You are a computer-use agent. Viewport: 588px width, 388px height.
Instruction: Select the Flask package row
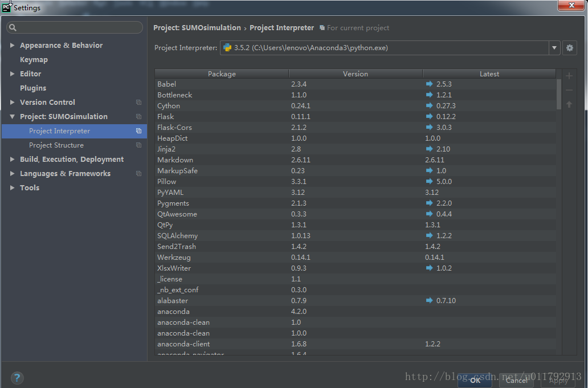click(x=356, y=117)
